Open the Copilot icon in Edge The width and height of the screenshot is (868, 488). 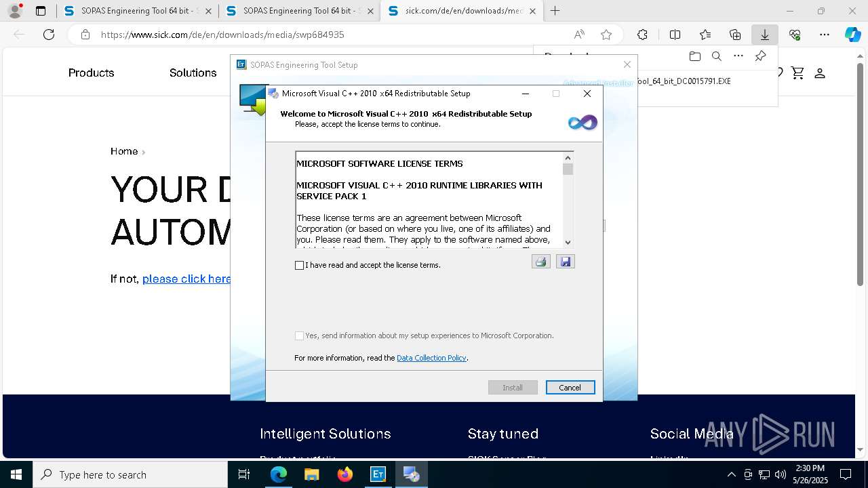click(853, 35)
